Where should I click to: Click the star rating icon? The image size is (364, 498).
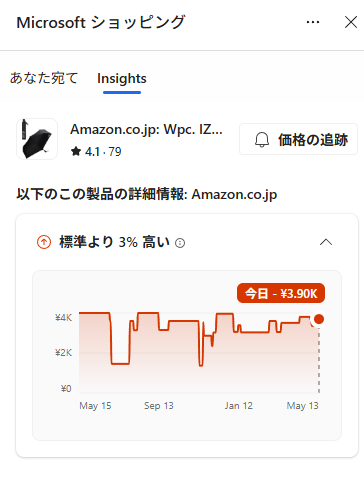76,152
